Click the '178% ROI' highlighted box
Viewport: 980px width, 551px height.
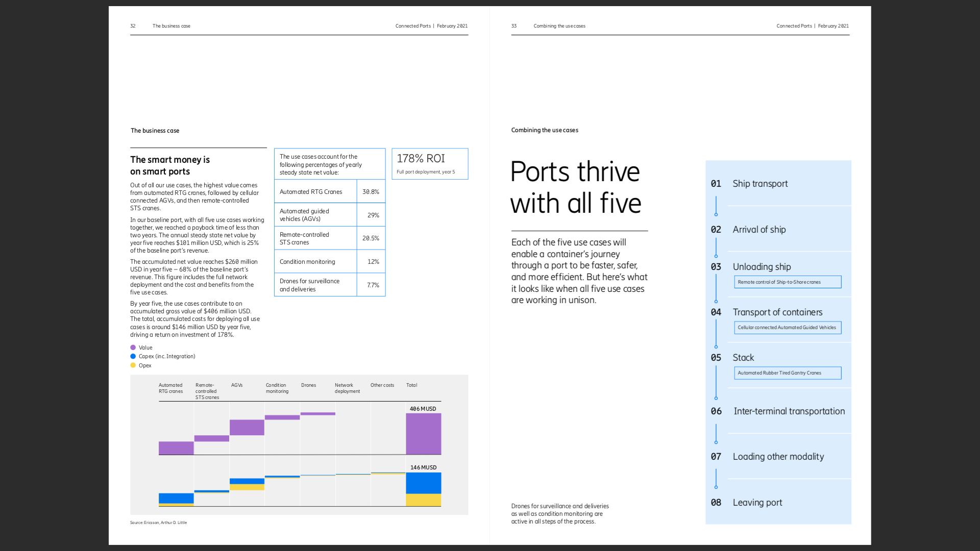[430, 163]
